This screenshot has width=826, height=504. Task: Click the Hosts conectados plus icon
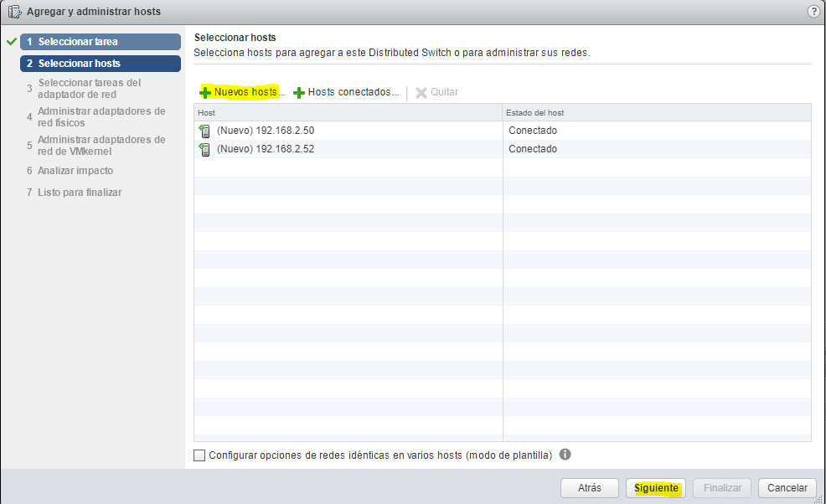point(298,92)
